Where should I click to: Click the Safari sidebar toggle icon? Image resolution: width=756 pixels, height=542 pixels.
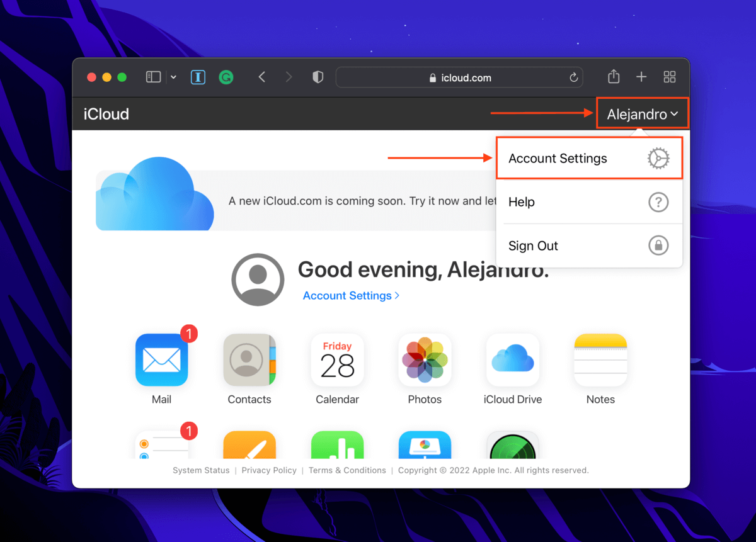tap(153, 77)
